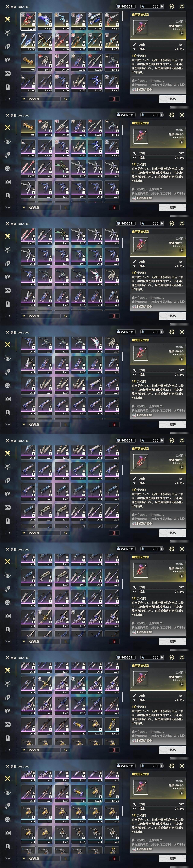
Task: Toggle ascending/descending sort arrows beside 物品品质, top screen
Action: click(65, 99)
